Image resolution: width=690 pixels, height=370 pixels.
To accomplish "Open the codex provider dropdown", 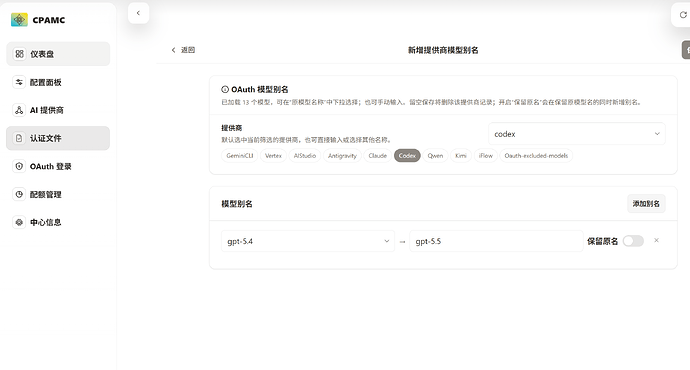I will (x=576, y=134).
